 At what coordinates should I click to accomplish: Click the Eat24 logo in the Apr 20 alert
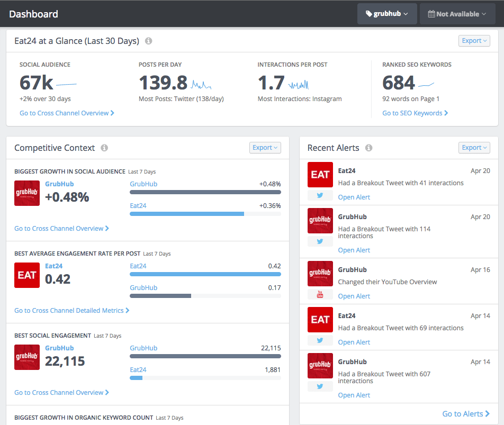[320, 175]
